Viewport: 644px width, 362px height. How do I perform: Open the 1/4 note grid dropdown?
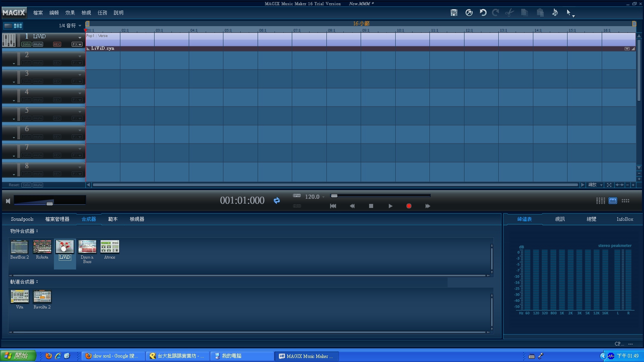pos(70,26)
